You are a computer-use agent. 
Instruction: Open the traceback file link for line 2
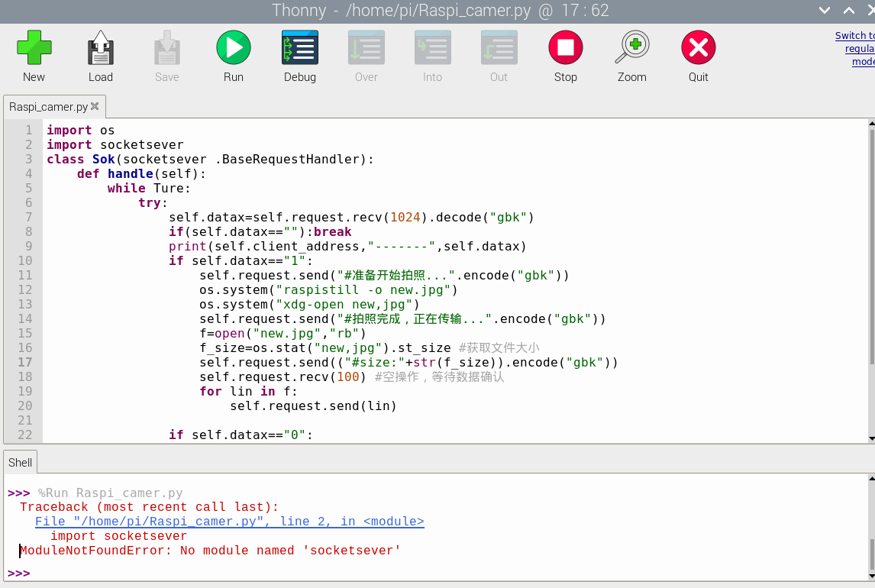pos(229,521)
